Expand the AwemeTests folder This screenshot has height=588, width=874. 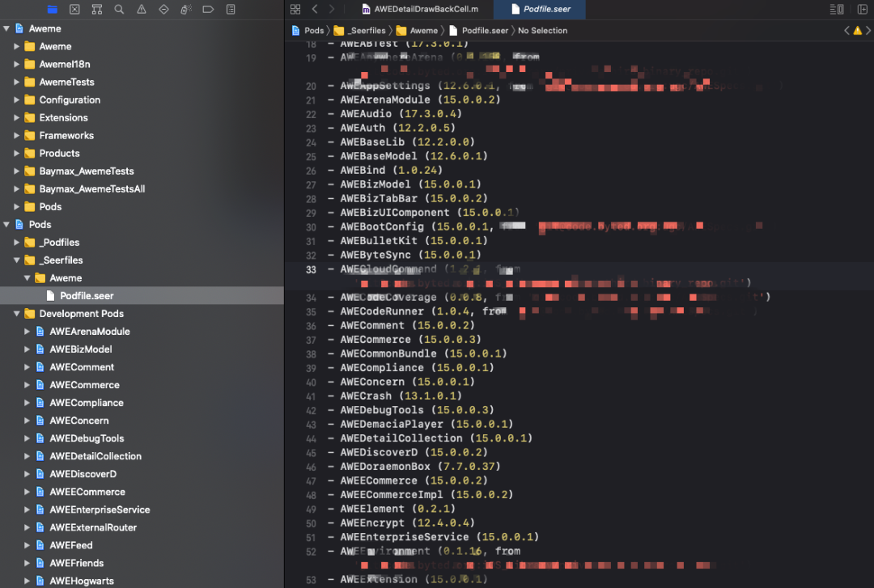(17, 82)
